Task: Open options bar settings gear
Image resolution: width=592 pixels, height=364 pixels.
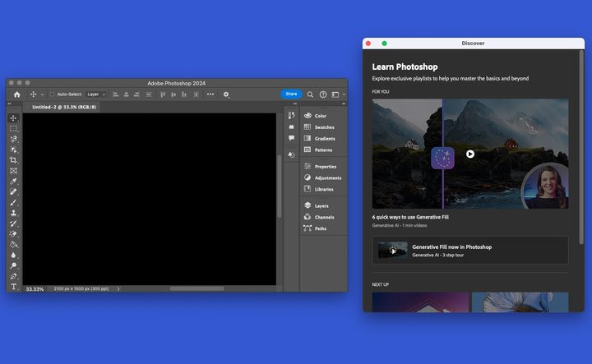Action: point(226,94)
